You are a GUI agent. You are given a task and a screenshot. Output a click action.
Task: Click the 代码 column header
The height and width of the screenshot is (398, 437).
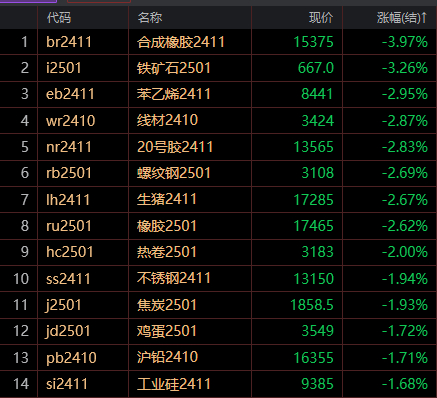pyautogui.click(x=59, y=17)
